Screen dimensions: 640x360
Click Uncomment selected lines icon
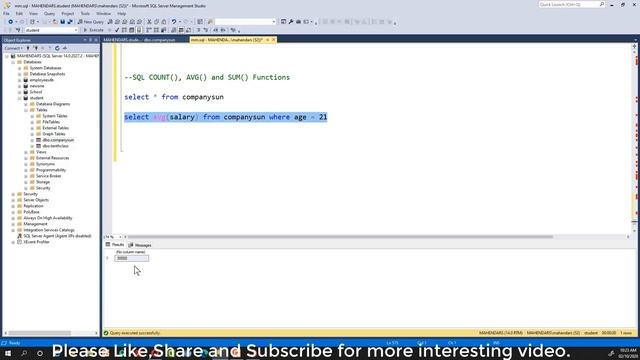click(206, 30)
